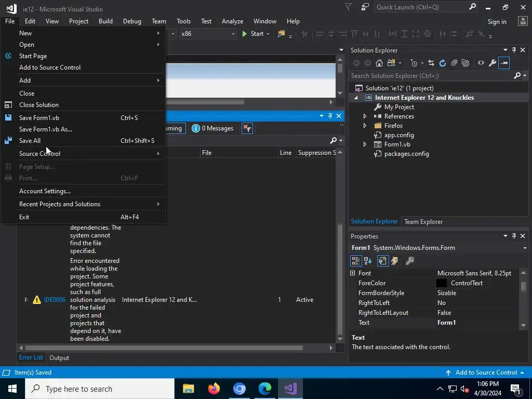532x399 pixels.
Task: Click the Property Pages wrench in Properties
Action: click(410, 261)
